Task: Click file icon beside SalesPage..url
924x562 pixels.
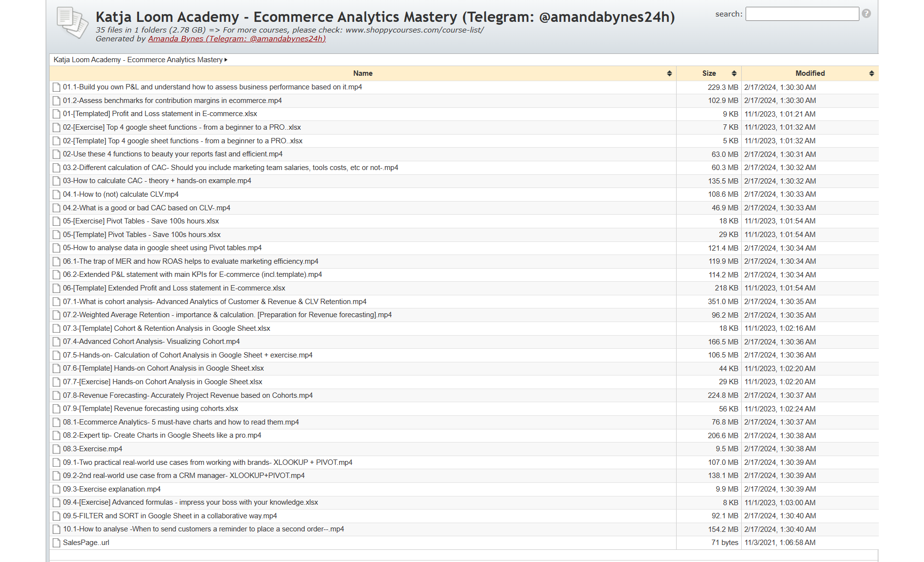Action: [56, 543]
